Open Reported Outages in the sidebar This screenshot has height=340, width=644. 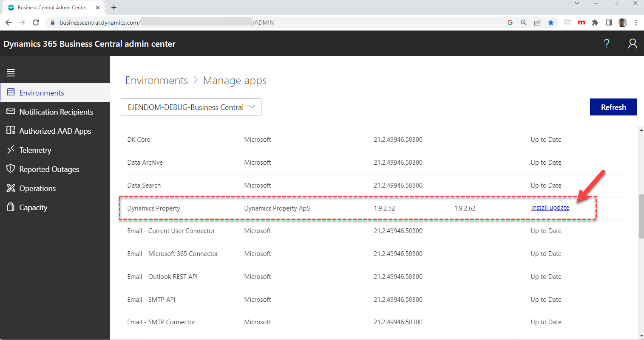55,169
